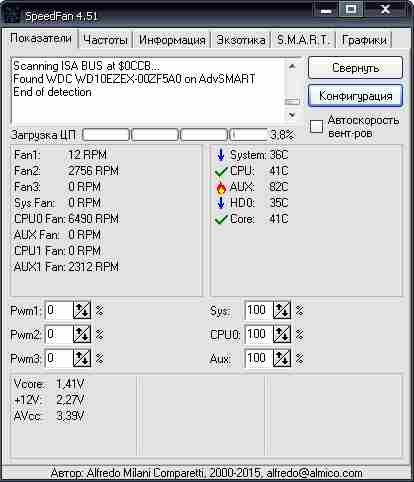414x482 pixels.
Task: Select the Sys Fan reading
Action: click(57, 203)
